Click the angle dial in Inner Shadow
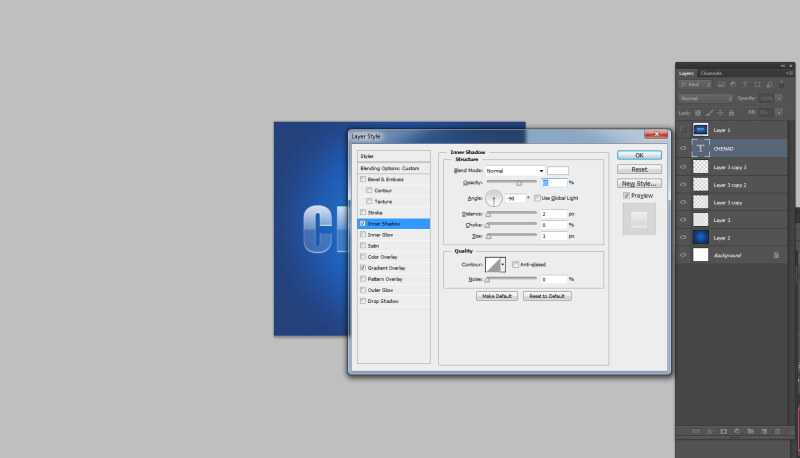This screenshot has height=458, width=800. pyautogui.click(x=495, y=198)
